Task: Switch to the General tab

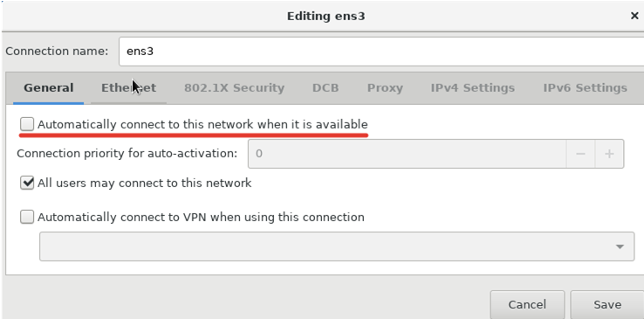Action: click(49, 88)
